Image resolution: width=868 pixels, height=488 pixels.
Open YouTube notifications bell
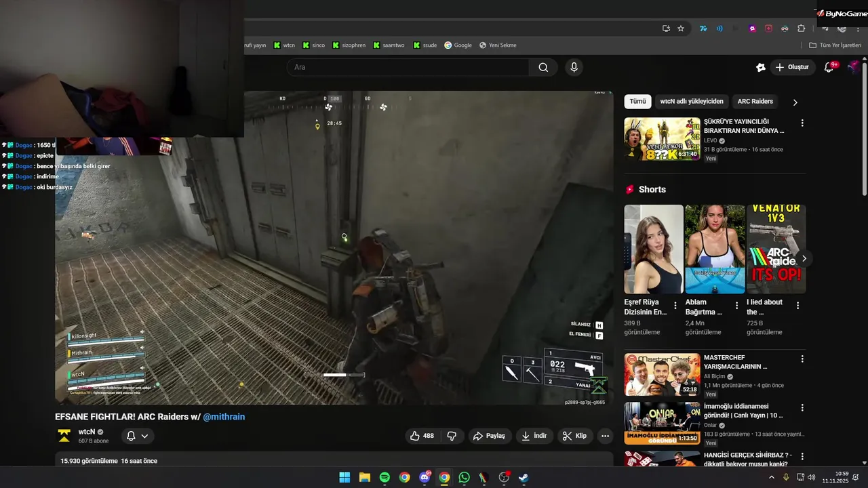pos(829,67)
